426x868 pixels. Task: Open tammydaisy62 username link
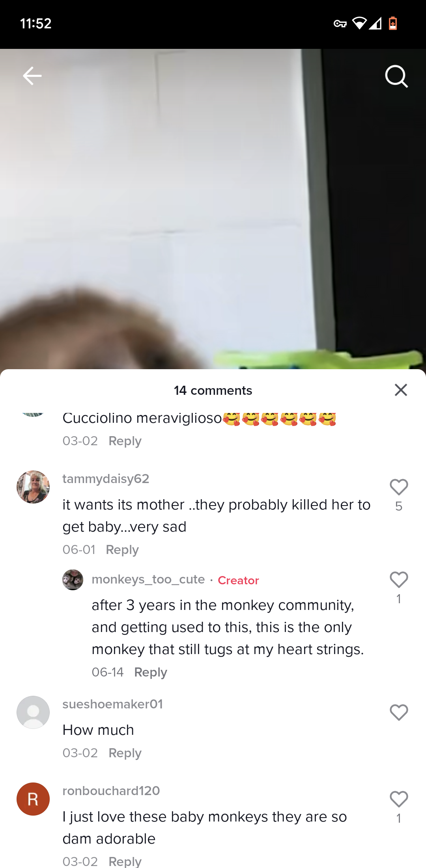[106, 479]
